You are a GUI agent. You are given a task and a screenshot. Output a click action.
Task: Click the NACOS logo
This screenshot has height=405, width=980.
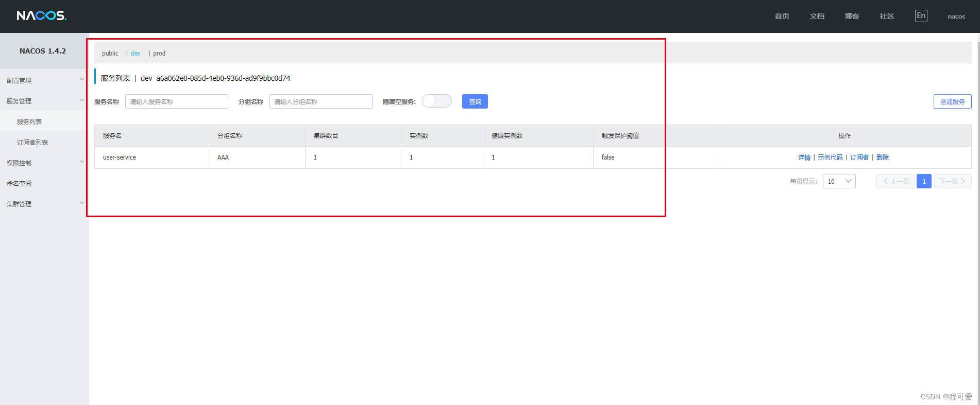42,15
